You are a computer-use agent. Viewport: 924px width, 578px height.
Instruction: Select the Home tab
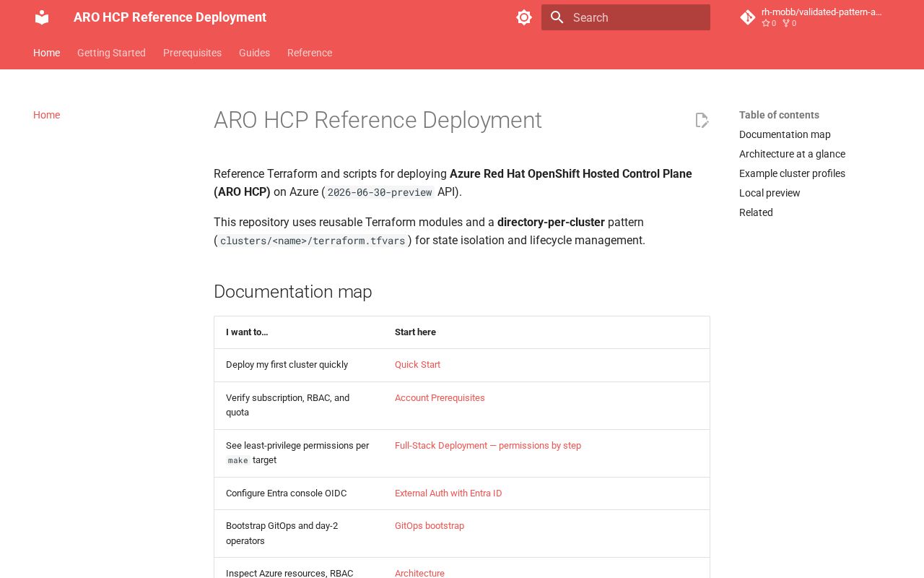click(47, 53)
